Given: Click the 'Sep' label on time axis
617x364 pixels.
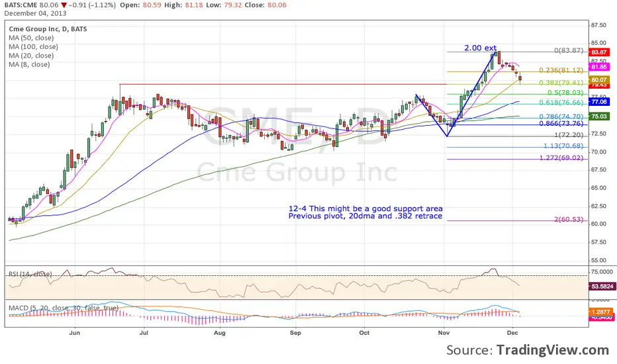Looking at the screenshot, I should pos(295,333).
